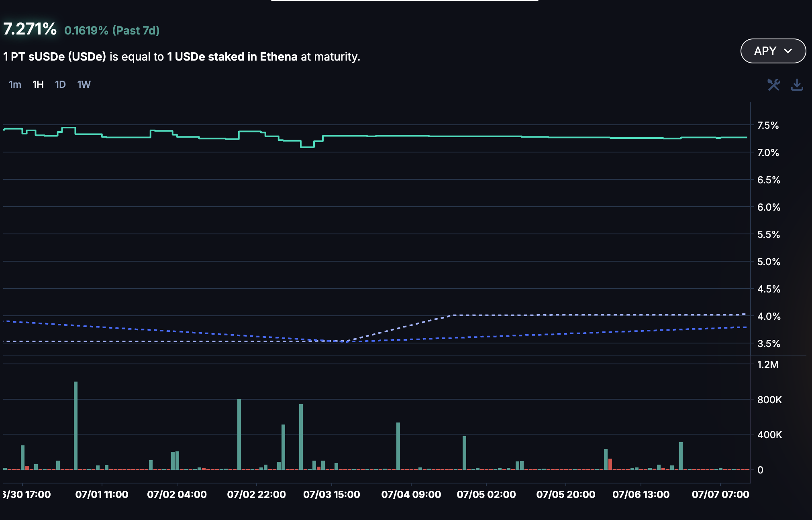Click the 07/04 09:00 time axis label
The height and width of the screenshot is (520, 812).
point(411,494)
